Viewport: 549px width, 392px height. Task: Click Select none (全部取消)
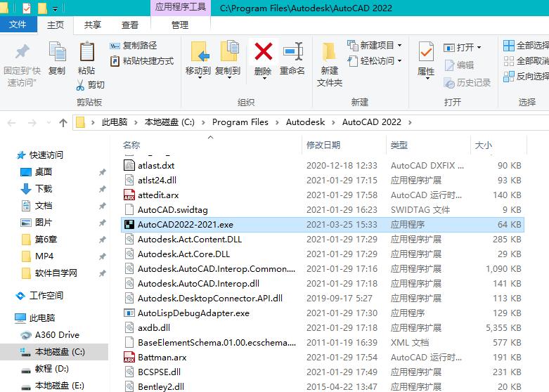(x=526, y=61)
